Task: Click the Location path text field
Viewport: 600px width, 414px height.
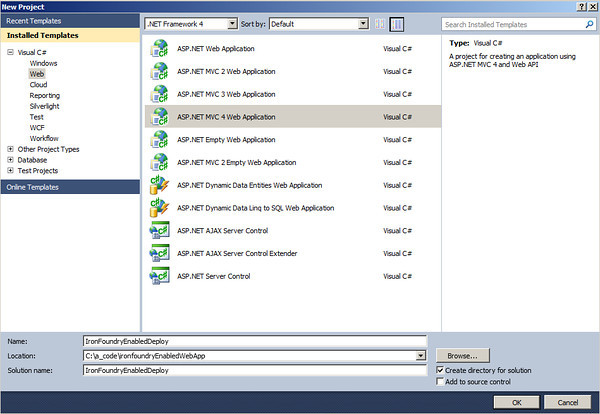Action: 249,356
